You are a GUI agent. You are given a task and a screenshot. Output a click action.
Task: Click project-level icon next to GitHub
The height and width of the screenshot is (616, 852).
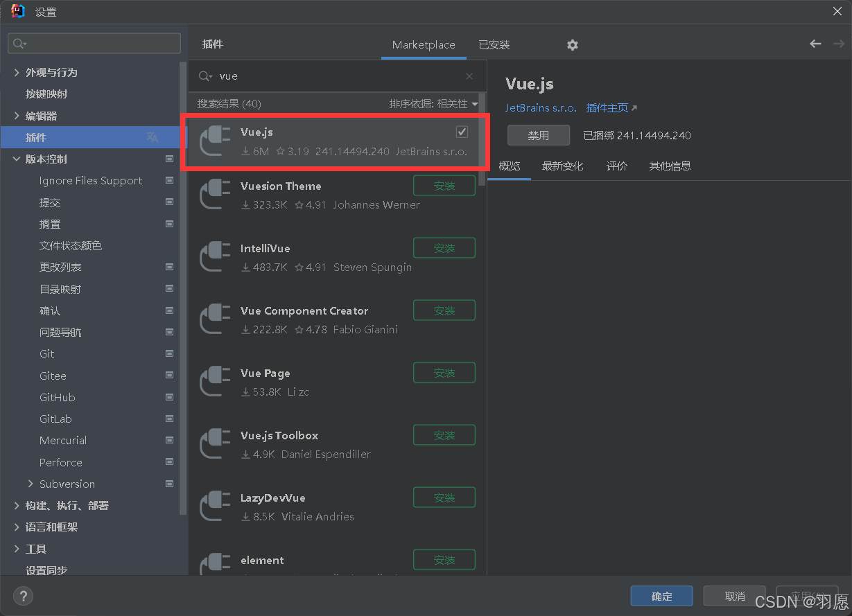pyautogui.click(x=169, y=397)
